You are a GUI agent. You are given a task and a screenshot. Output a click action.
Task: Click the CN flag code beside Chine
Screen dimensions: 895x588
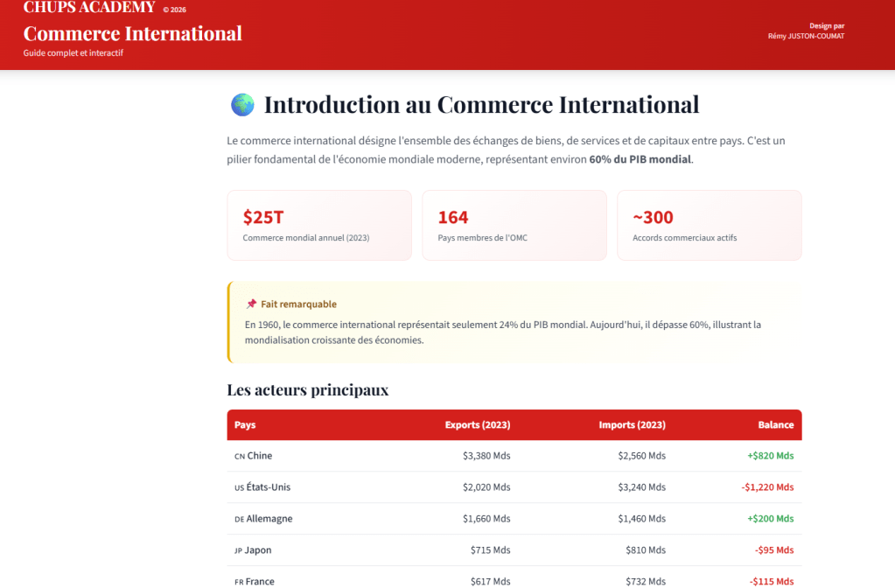[x=240, y=456]
